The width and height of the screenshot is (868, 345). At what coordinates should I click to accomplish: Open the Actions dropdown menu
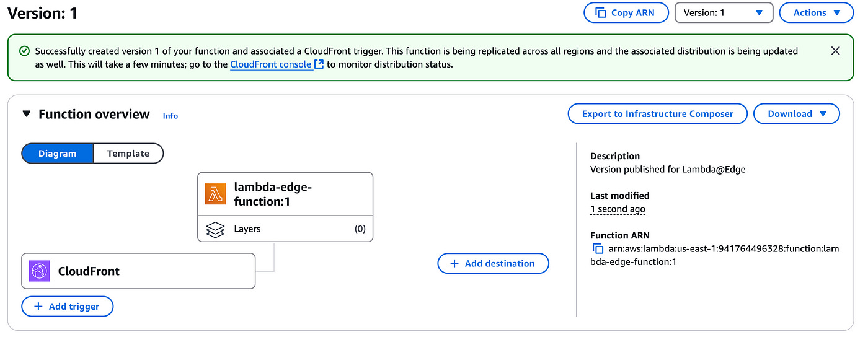(x=816, y=12)
